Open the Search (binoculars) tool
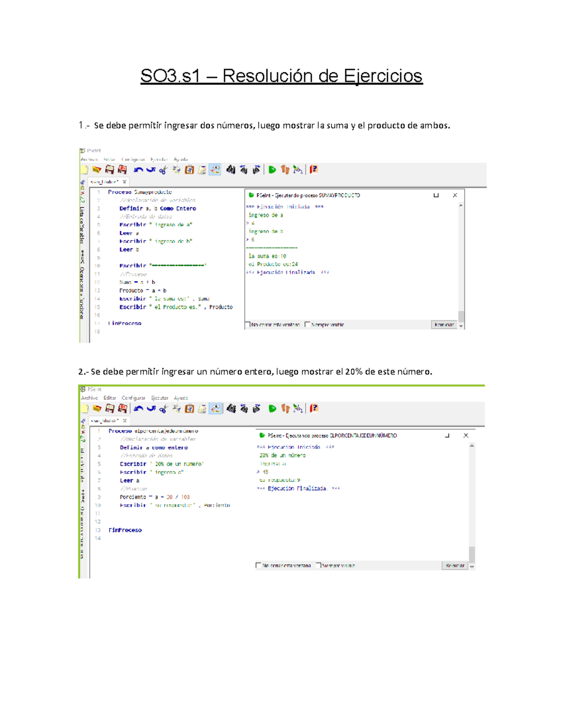The image size is (563, 728). pos(230,170)
